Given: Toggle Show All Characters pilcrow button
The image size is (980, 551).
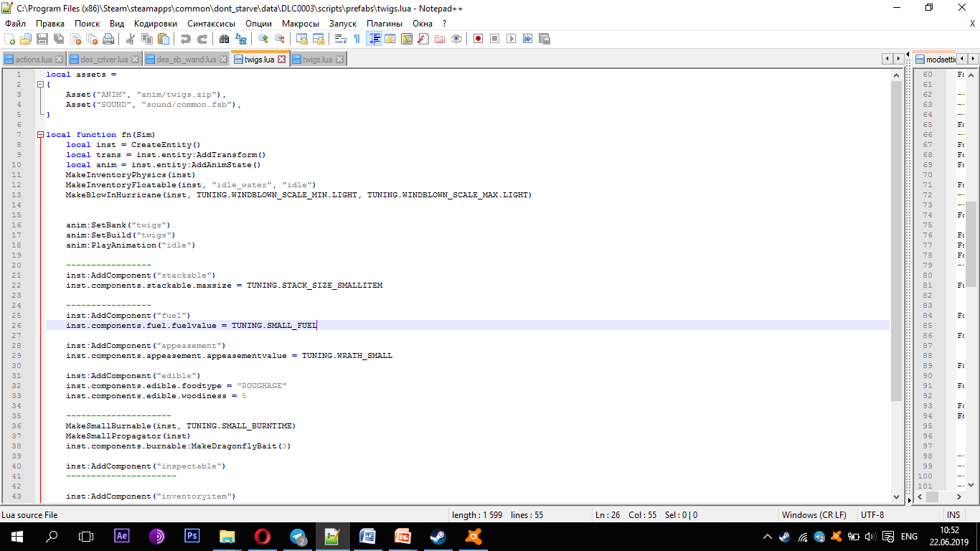Looking at the screenshot, I should pos(357,39).
